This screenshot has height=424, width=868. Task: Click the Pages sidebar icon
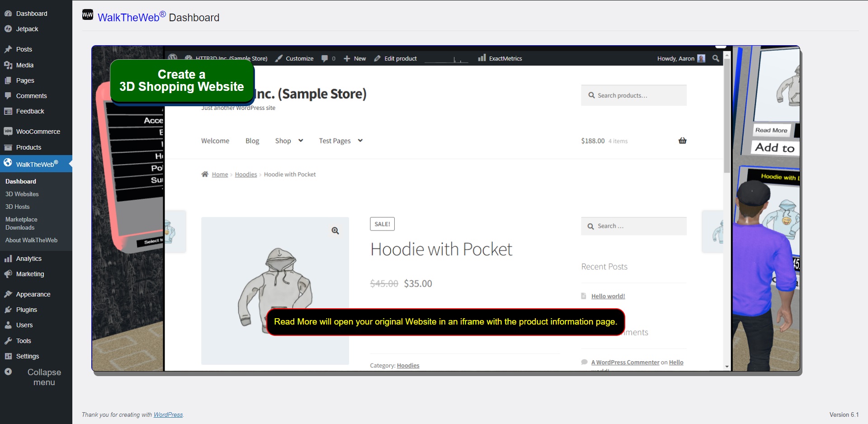point(8,80)
